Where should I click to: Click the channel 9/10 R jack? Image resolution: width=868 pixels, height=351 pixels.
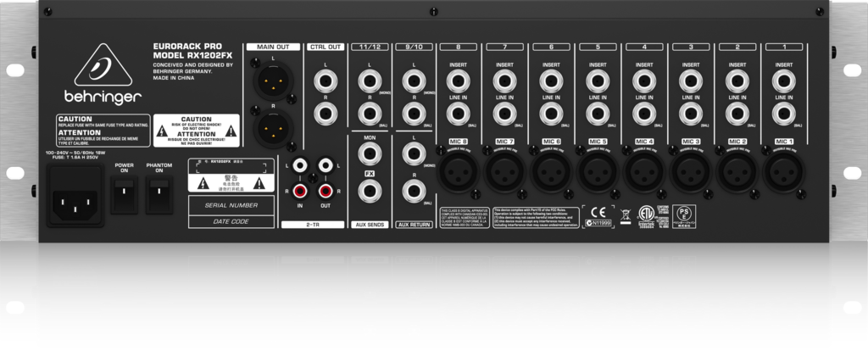pyautogui.click(x=414, y=114)
